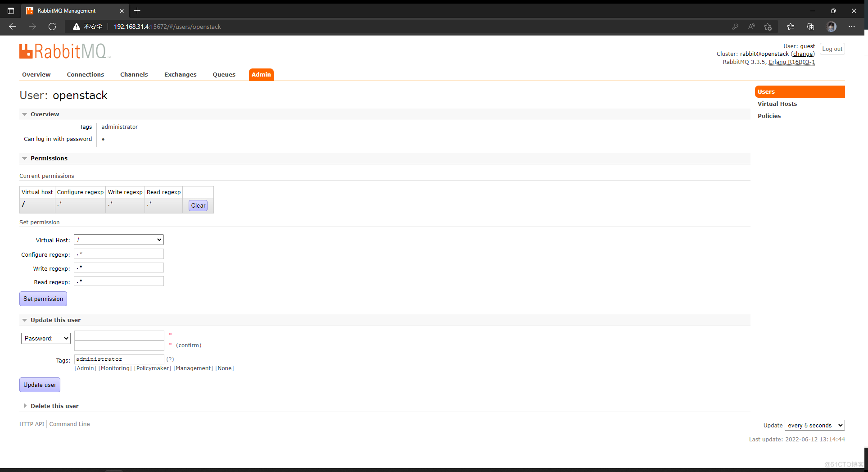Open the HTTP API link

coord(32,424)
